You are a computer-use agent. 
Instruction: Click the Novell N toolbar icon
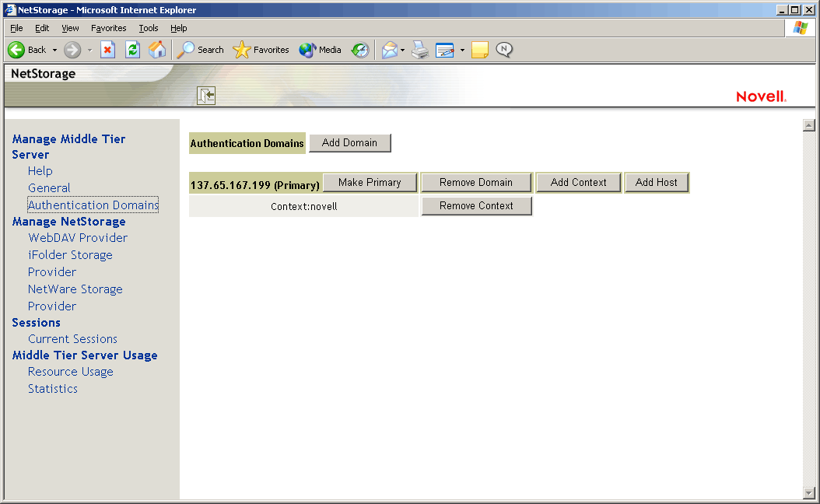(x=504, y=50)
